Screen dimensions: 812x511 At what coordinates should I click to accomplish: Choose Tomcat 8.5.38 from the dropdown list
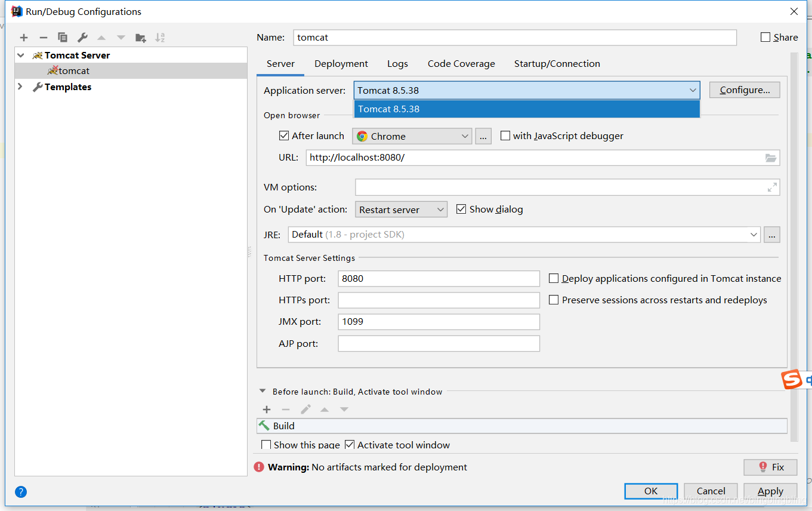pos(527,109)
